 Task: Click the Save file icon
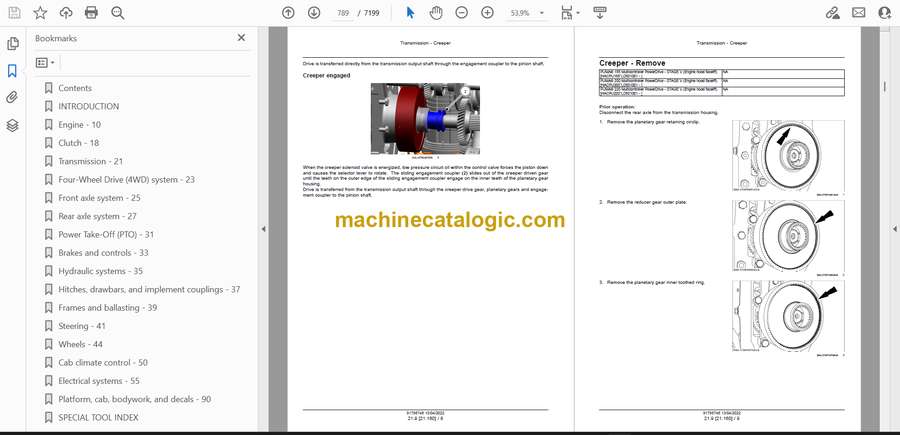tap(14, 13)
